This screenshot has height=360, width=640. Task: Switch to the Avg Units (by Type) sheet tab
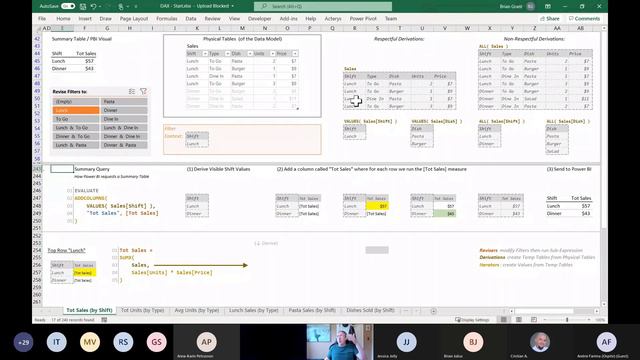pyautogui.click(x=197, y=310)
